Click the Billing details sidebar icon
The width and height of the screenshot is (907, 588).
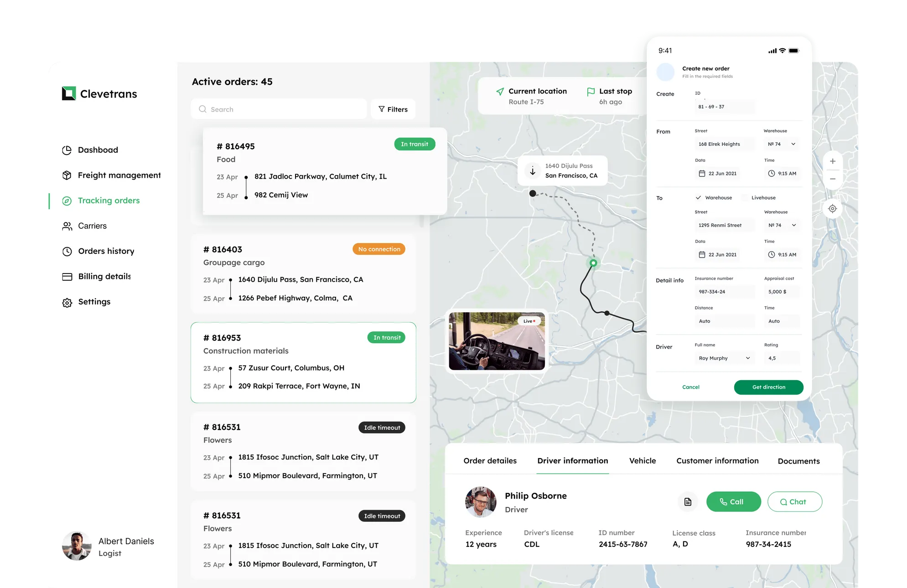click(x=67, y=276)
